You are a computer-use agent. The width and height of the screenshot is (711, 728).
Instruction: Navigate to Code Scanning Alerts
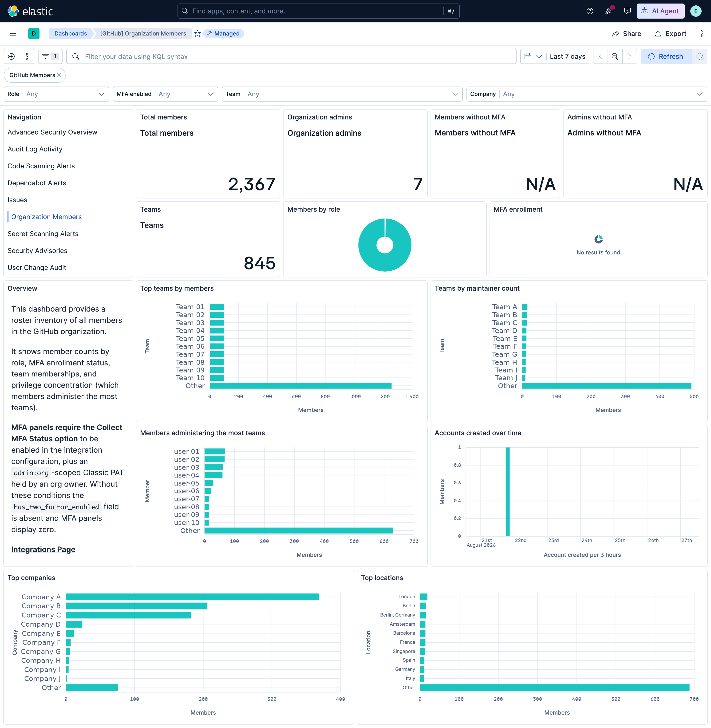click(41, 166)
